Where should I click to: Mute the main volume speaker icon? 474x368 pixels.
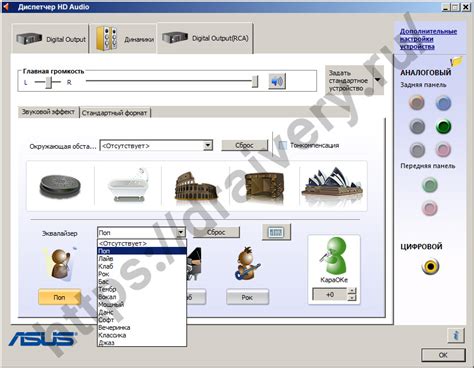coord(277,81)
